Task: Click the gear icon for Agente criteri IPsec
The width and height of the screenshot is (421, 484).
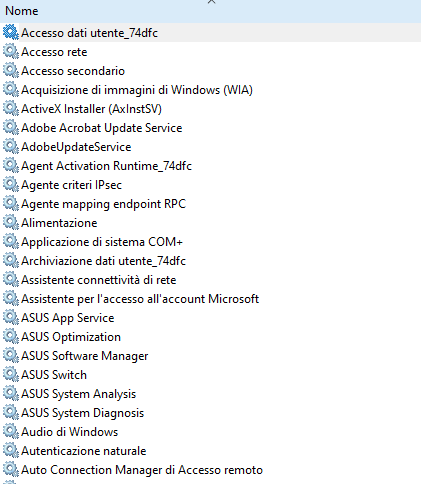Action: pos(11,185)
